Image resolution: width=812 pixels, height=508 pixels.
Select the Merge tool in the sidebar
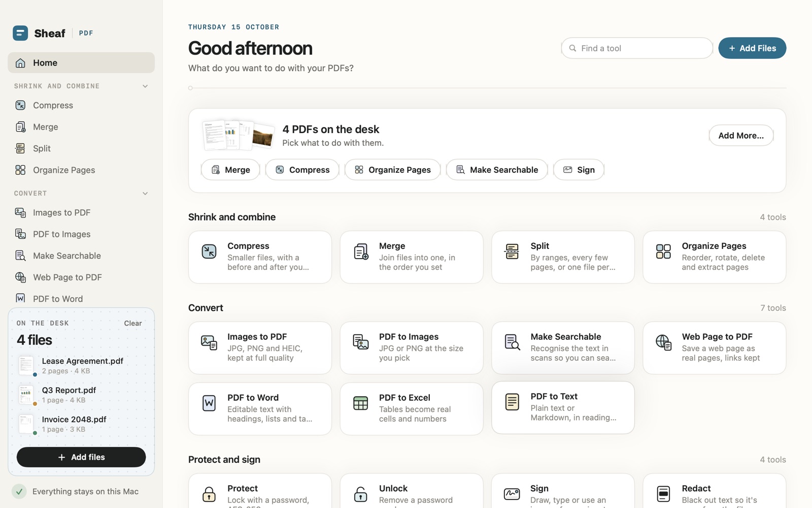coord(81,127)
